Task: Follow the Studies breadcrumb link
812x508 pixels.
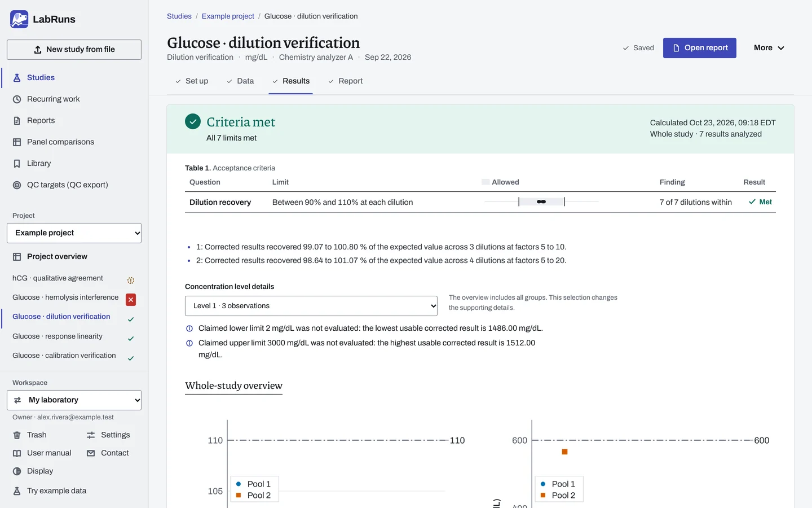Action: pyautogui.click(x=179, y=16)
